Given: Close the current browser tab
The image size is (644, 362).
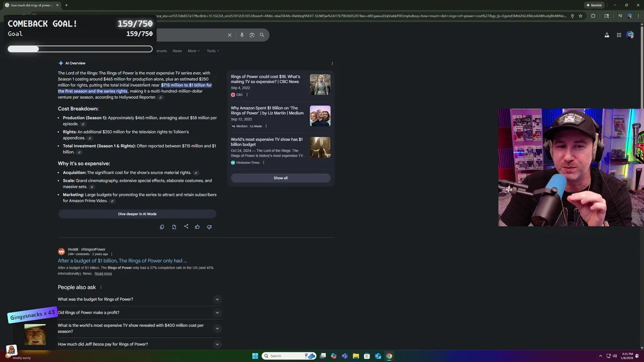Looking at the screenshot, I should 57,5.
